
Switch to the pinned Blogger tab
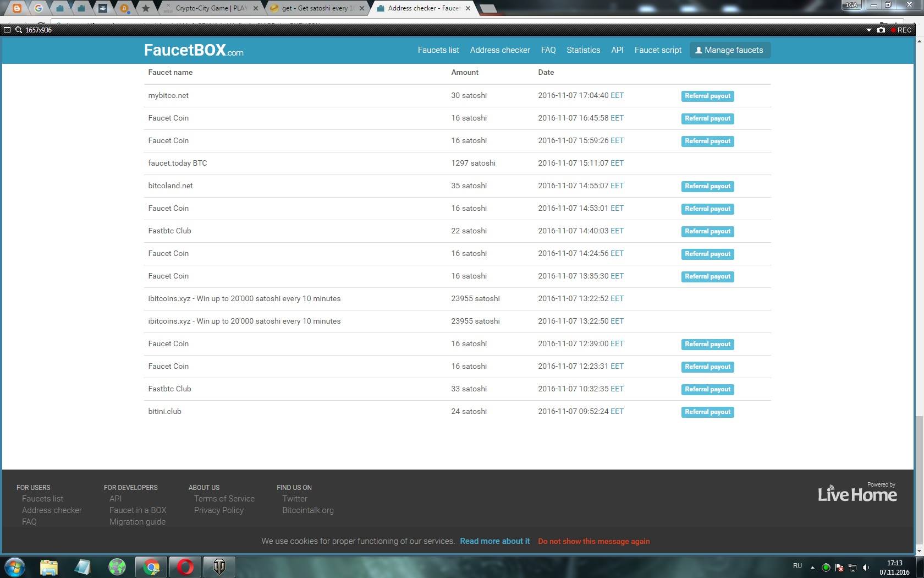pos(17,8)
